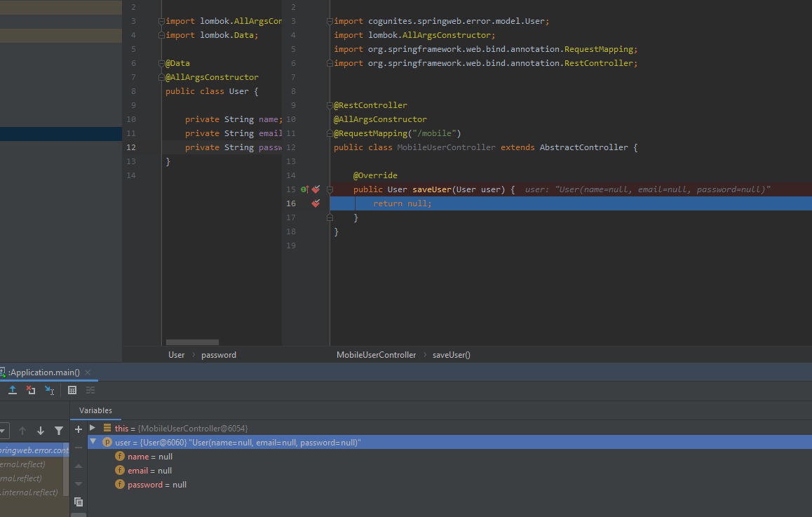Move watch up with triangle icon
The width and height of the screenshot is (812, 517).
pyautogui.click(x=79, y=466)
